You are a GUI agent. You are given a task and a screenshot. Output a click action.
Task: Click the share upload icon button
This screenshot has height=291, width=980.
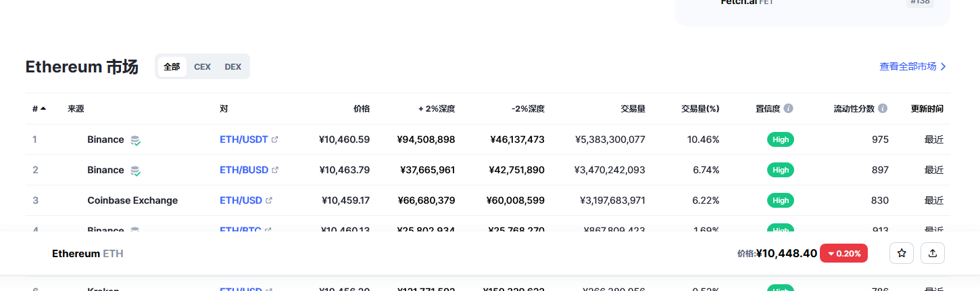coord(933,253)
